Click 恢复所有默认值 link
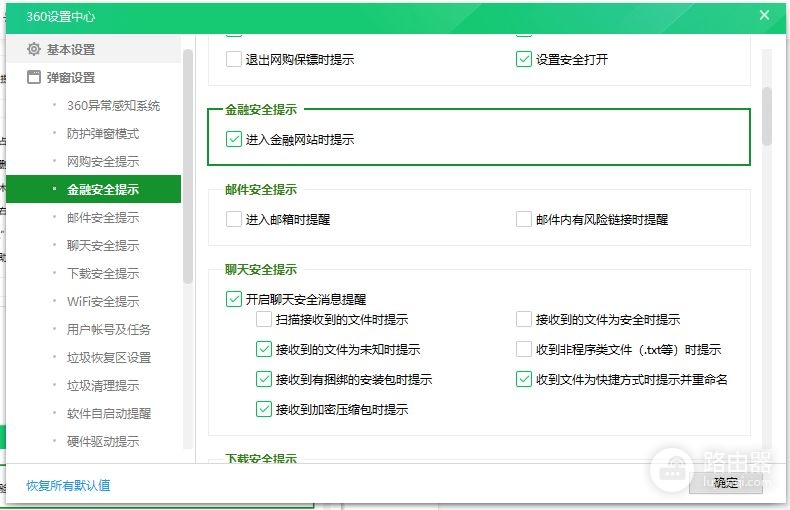790x510 pixels. click(x=68, y=485)
